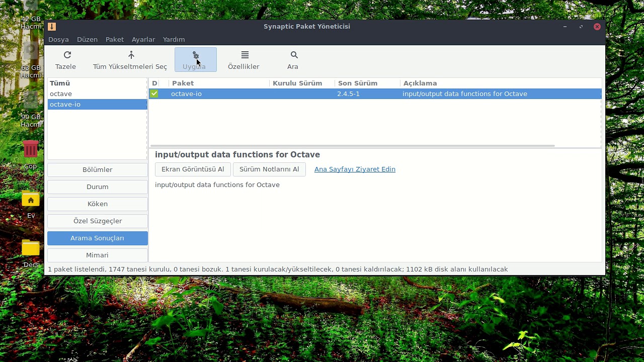The width and height of the screenshot is (644, 362).
Task: Open the Paket menu
Action: pos(115,39)
